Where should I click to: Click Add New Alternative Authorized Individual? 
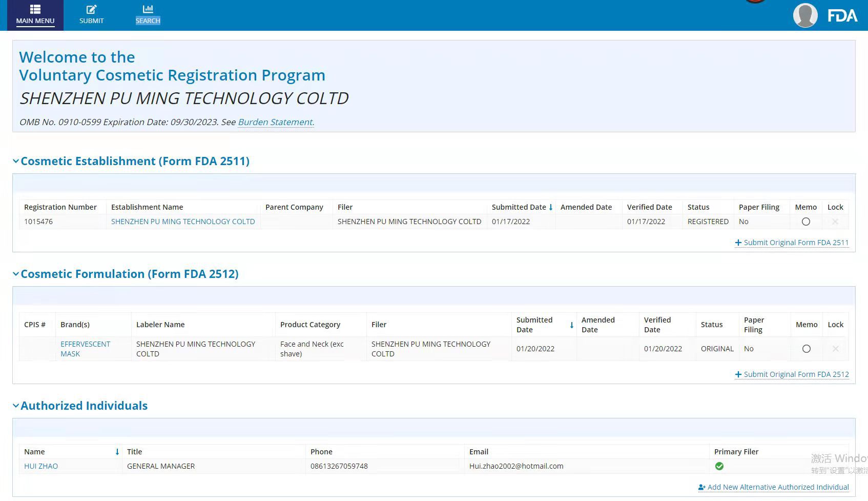pyautogui.click(x=773, y=487)
